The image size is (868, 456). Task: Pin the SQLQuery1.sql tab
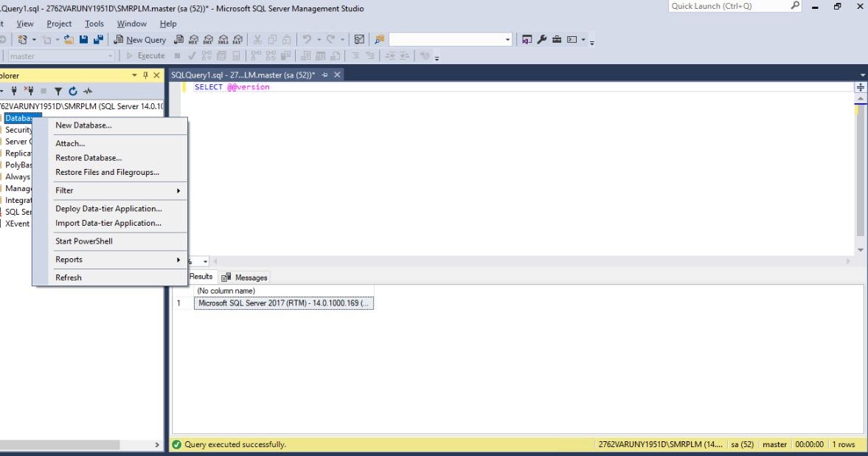[325, 75]
